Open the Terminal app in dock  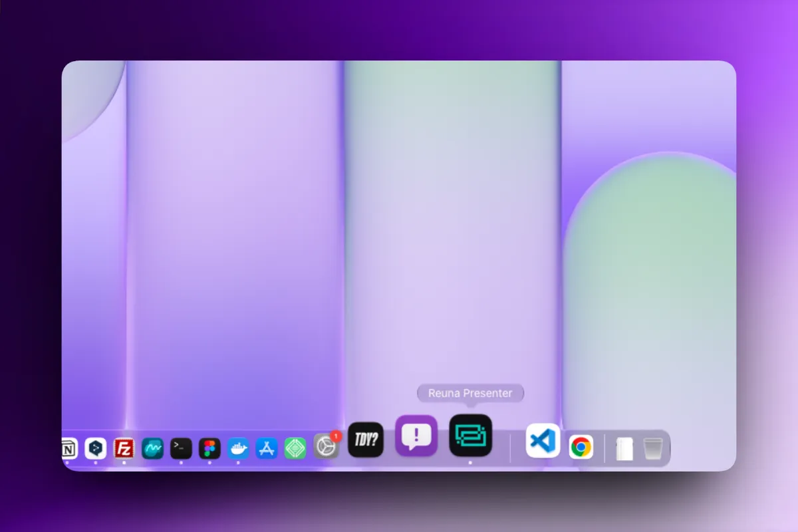pyautogui.click(x=181, y=449)
